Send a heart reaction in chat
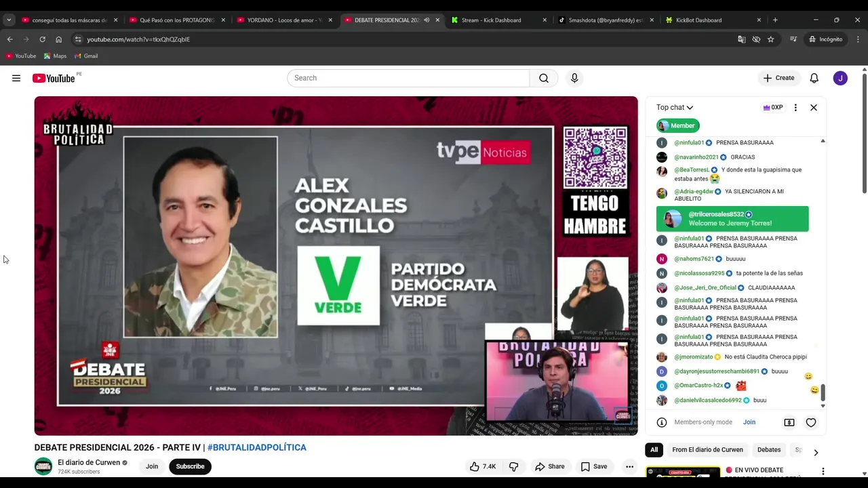This screenshot has height=488, width=868. [810, 422]
